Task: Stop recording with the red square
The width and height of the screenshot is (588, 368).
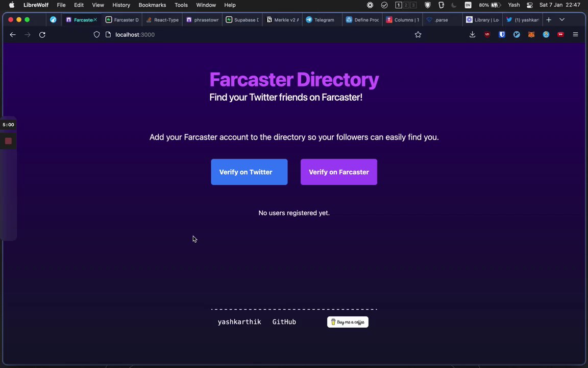Action: [8, 141]
